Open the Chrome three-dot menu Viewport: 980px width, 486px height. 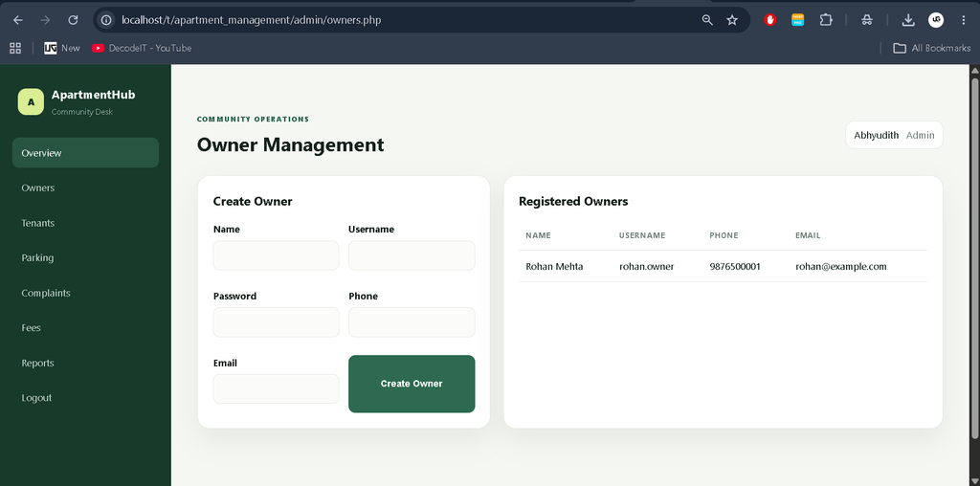coord(963,20)
